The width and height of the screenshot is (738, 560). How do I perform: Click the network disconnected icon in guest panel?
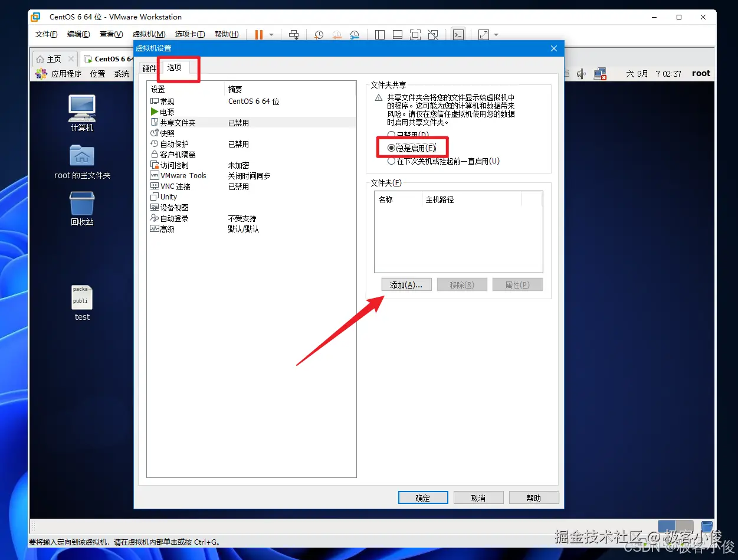click(601, 74)
